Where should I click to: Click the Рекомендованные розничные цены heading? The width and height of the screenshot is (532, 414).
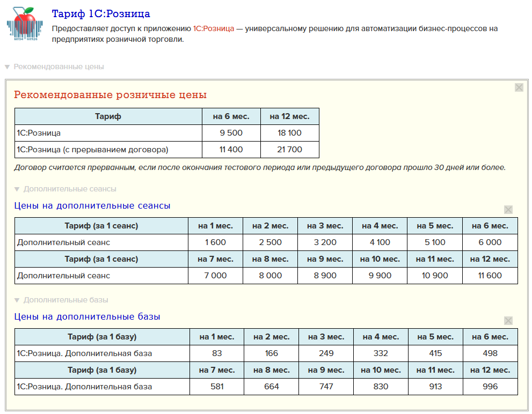[x=110, y=94]
